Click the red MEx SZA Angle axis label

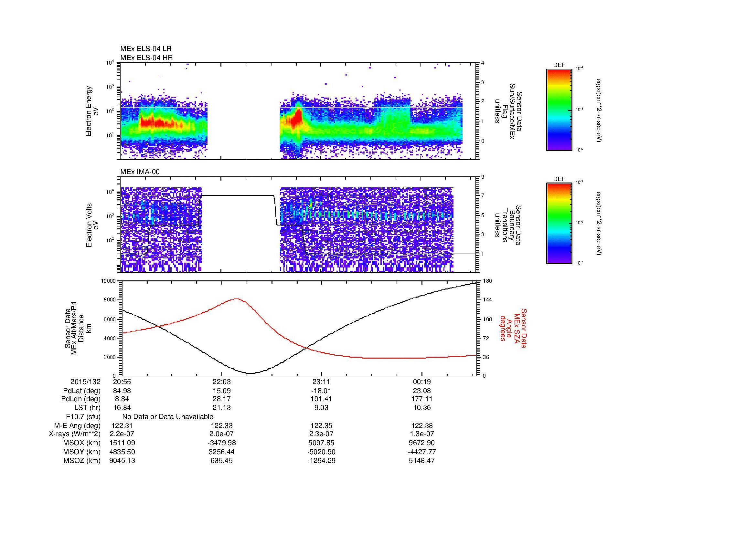point(513,328)
